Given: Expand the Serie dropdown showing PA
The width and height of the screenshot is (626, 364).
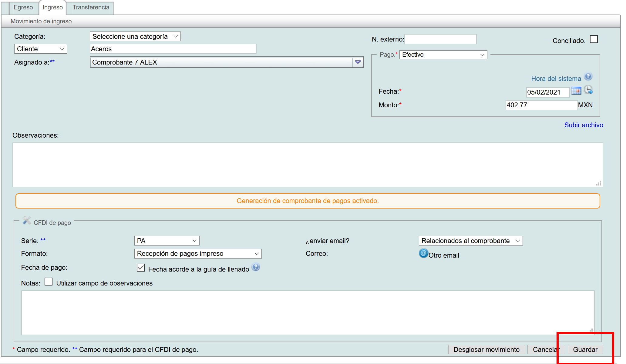Looking at the screenshot, I should click(x=167, y=241).
